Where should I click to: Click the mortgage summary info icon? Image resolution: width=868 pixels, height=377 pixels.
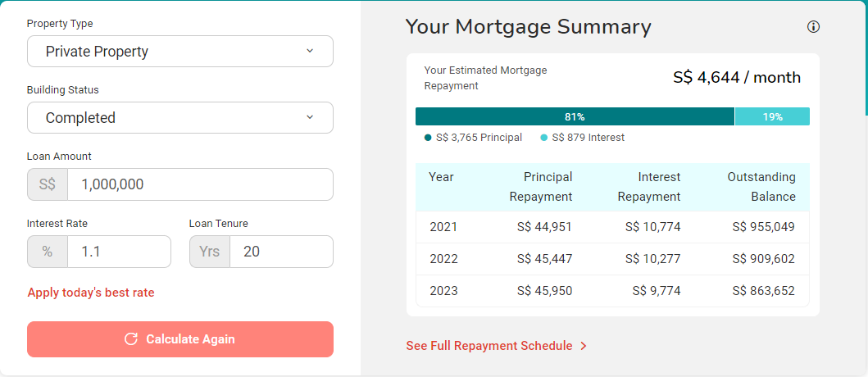point(813,27)
